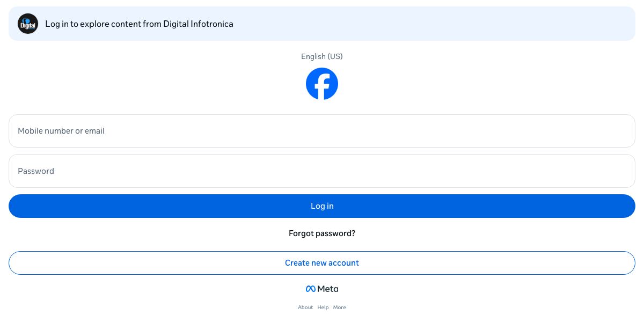Focus the Password input field
The width and height of the screenshot is (644, 322).
[x=322, y=171]
